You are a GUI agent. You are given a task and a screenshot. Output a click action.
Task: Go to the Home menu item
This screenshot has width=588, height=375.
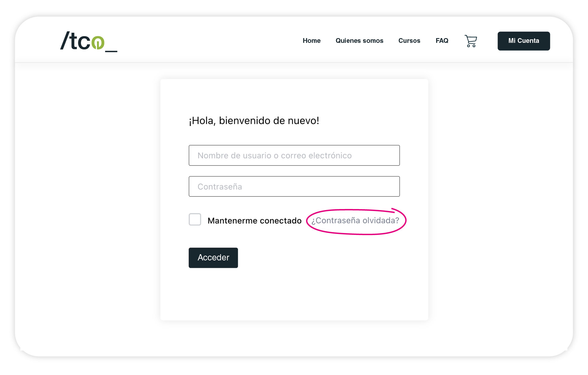pos(312,41)
